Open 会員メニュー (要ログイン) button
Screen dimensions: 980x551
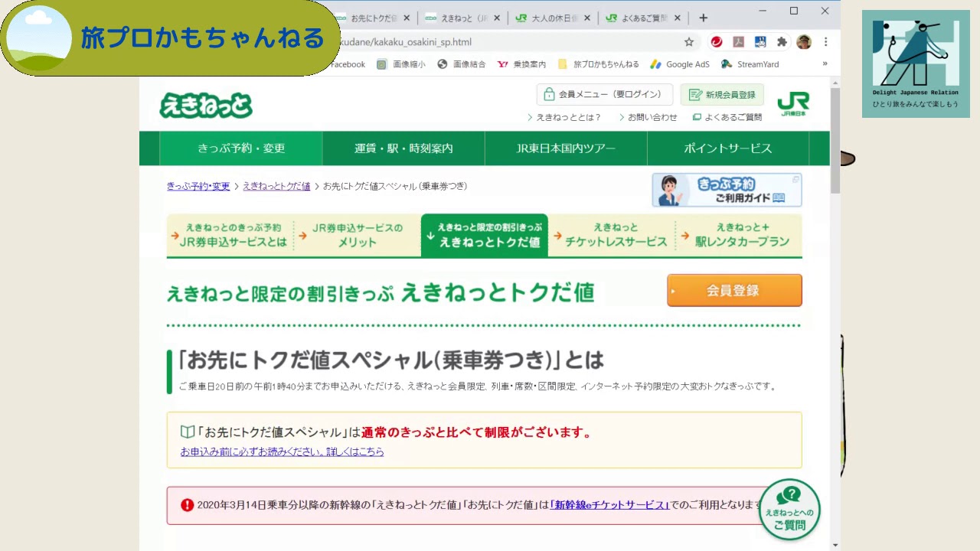[605, 95]
